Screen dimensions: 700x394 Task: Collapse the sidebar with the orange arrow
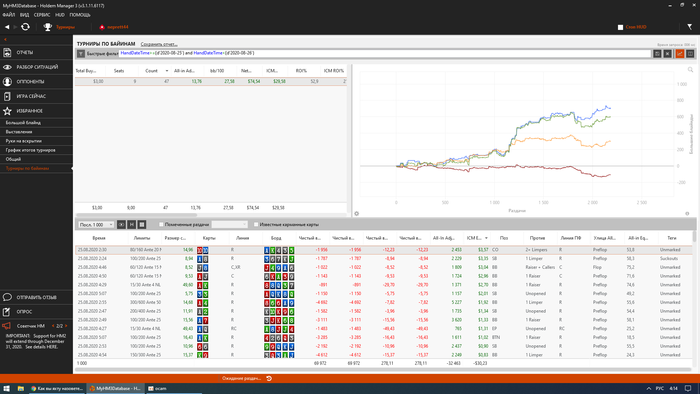point(5,40)
